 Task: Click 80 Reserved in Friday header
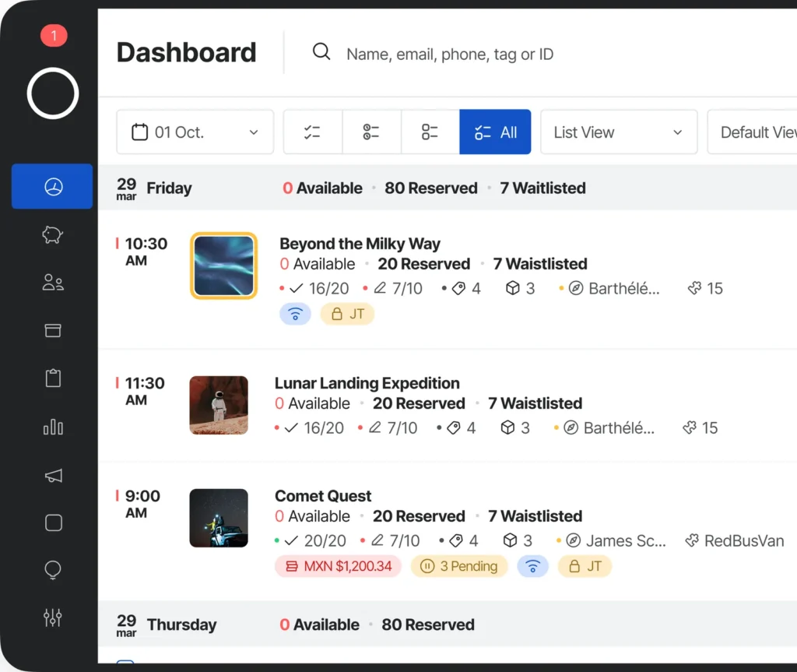431,188
